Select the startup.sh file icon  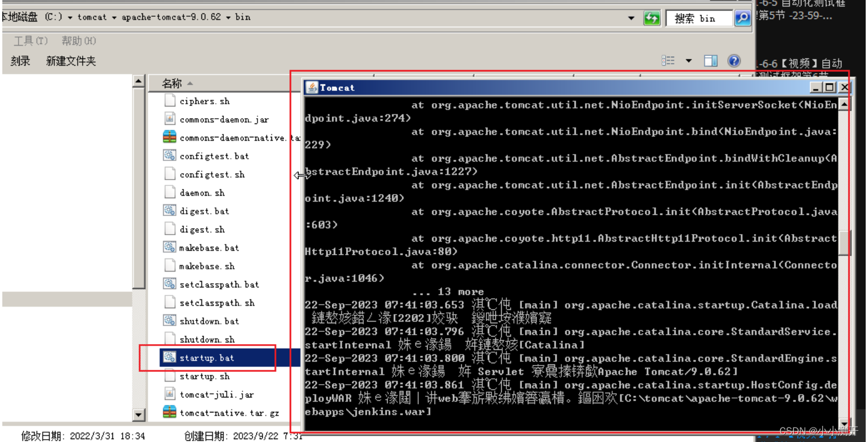tap(170, 376)
